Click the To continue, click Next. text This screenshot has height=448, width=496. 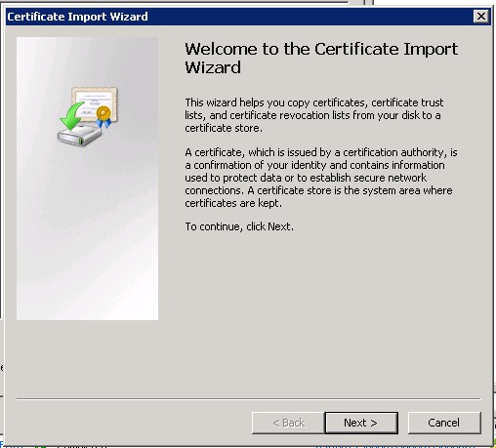pos(239,226)
